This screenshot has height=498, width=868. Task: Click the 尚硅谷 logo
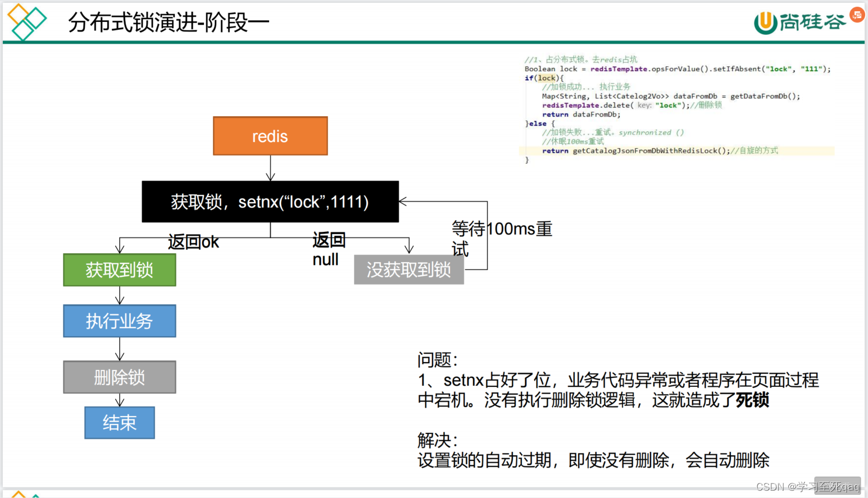pyautogui.click(x=799, y=22)
